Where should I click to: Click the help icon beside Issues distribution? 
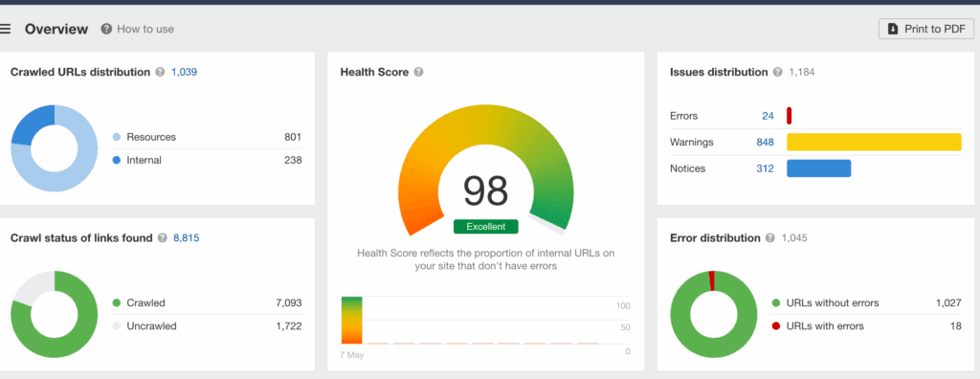pyautogui.click(x=777, y=72)
